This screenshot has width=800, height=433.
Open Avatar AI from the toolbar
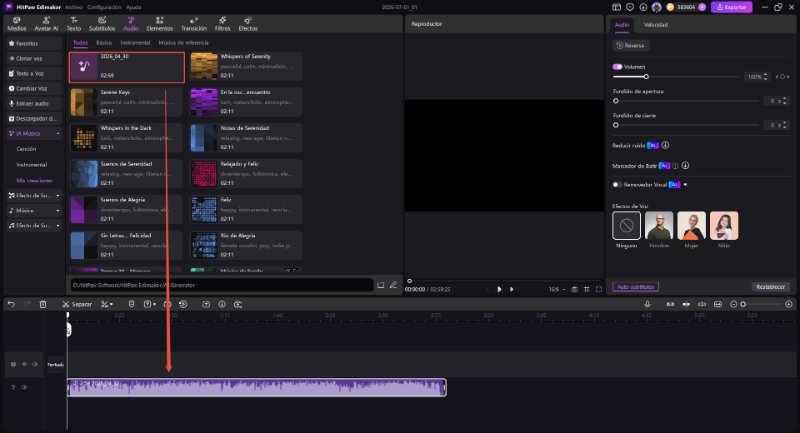(46, 23)
